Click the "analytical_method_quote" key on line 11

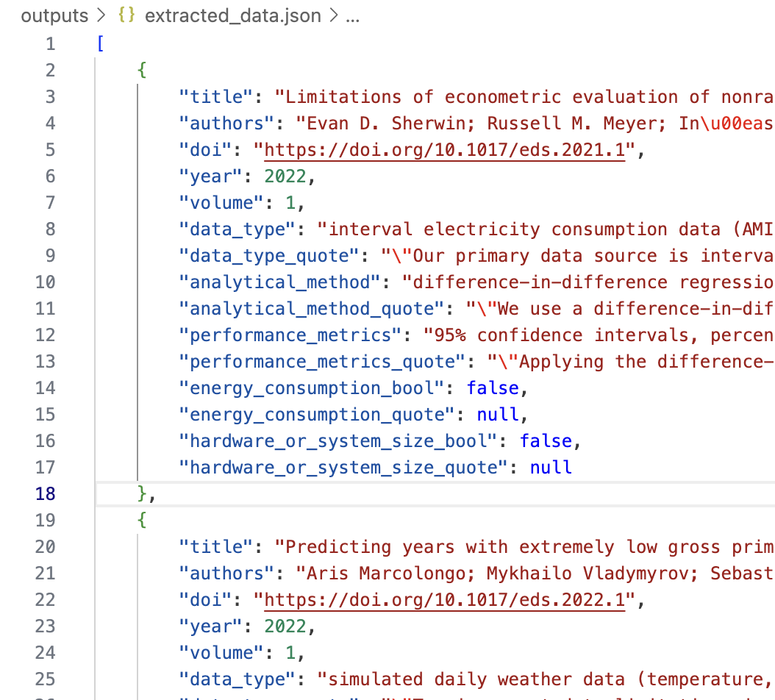(x=312, y=309)
